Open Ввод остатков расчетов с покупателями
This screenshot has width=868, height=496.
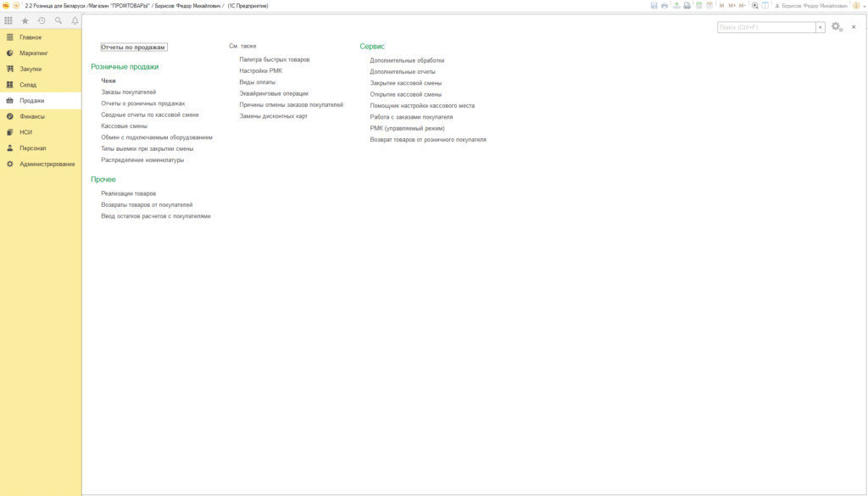click(156, 216)
